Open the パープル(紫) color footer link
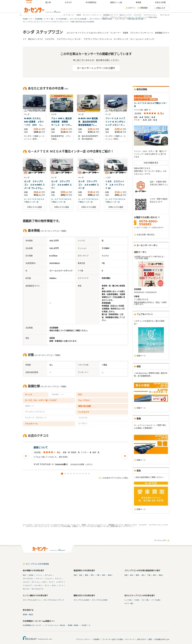Image resolution: width=192 pixels, height=644 pixels. (x=156, y=600)
